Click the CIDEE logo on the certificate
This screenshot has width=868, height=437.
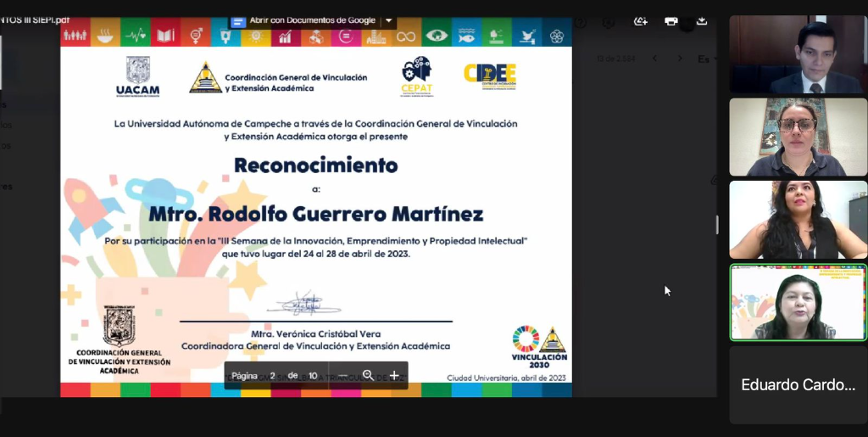[x=490, y=77]
